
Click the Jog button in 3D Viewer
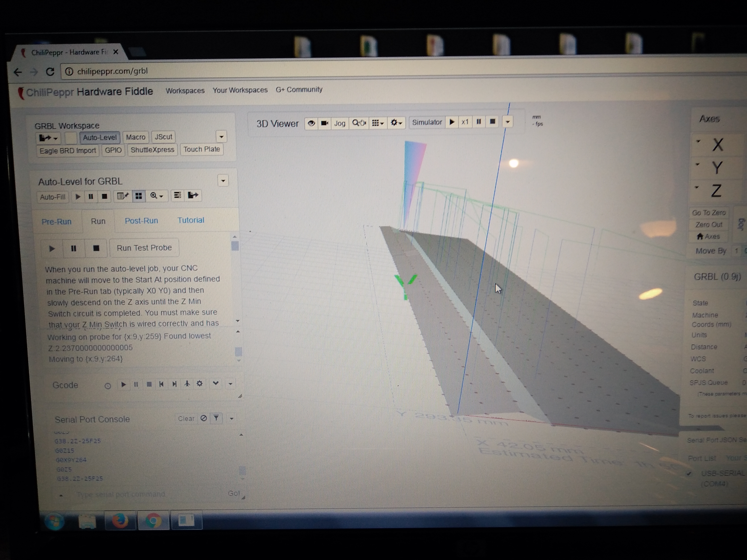pos(340,123)
